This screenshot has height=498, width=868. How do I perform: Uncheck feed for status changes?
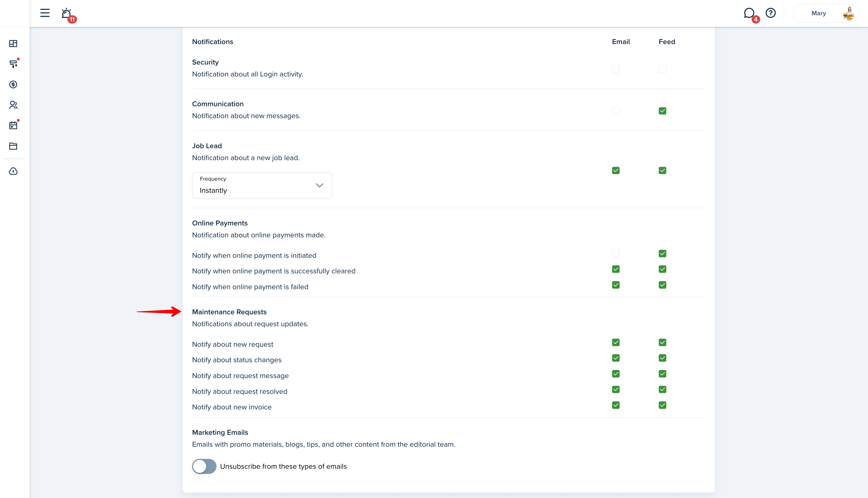(662, 358)
